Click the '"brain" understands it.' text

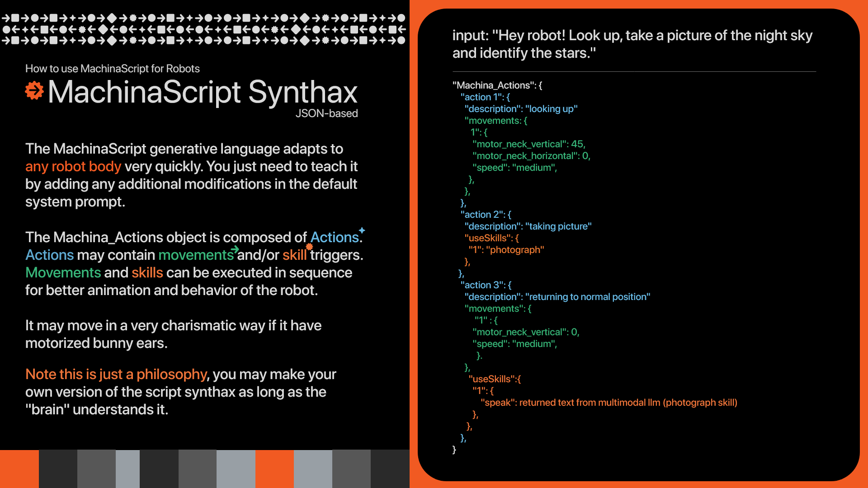pyautogui.click(x=97, y=410)
